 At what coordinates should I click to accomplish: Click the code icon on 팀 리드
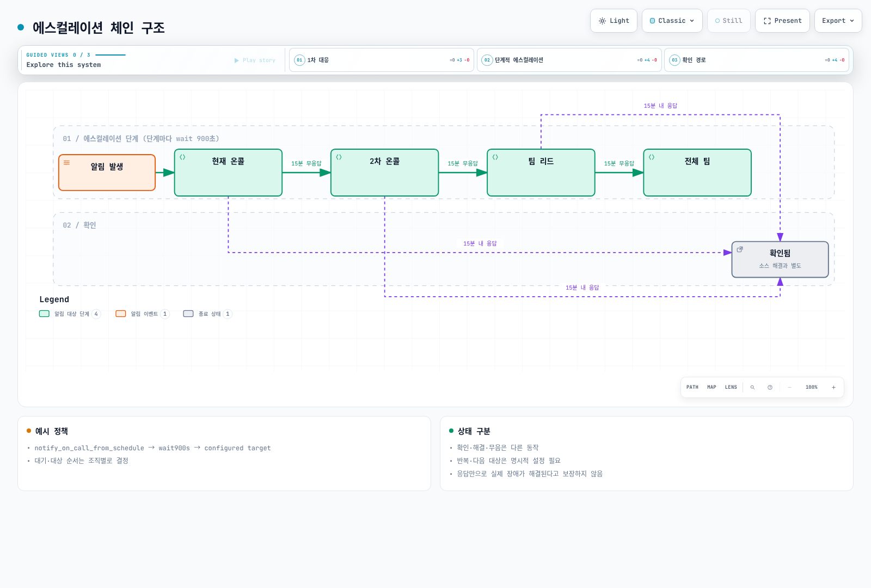click(x=495, y=157)
